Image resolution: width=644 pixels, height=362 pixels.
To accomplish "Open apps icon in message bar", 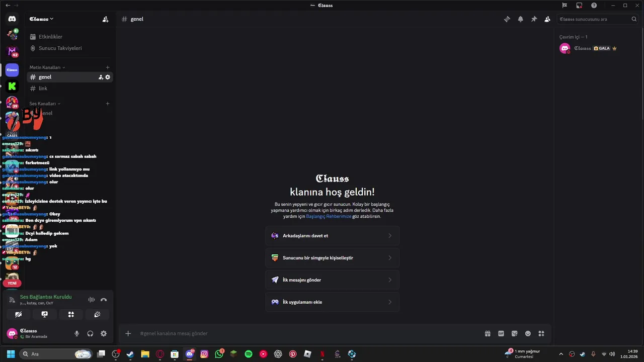I will coord(541,333).
